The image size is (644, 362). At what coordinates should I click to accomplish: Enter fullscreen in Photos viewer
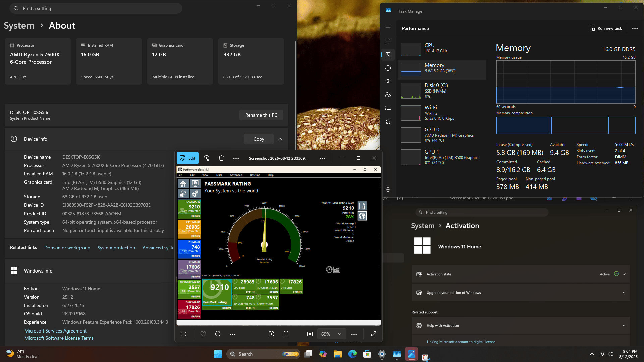(x=374, y=334)
